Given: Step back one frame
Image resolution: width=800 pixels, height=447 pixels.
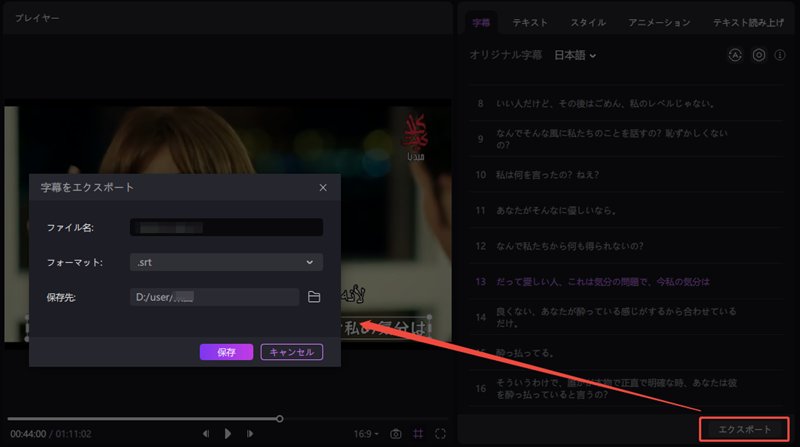Looking at the screenshot, I should click(x=206, y=434).
